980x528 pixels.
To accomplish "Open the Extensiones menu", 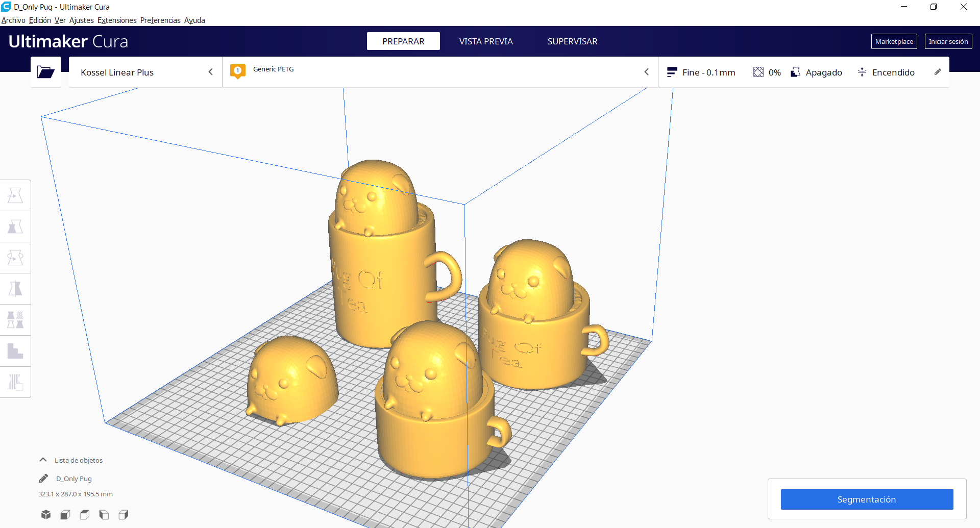I will [117, 20].
